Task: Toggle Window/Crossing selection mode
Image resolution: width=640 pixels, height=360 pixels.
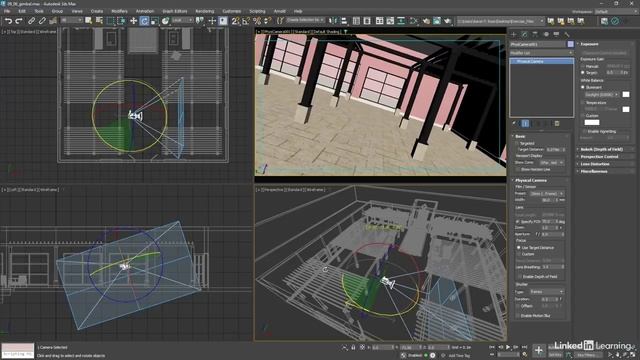Action: click(x=121, y=21)
